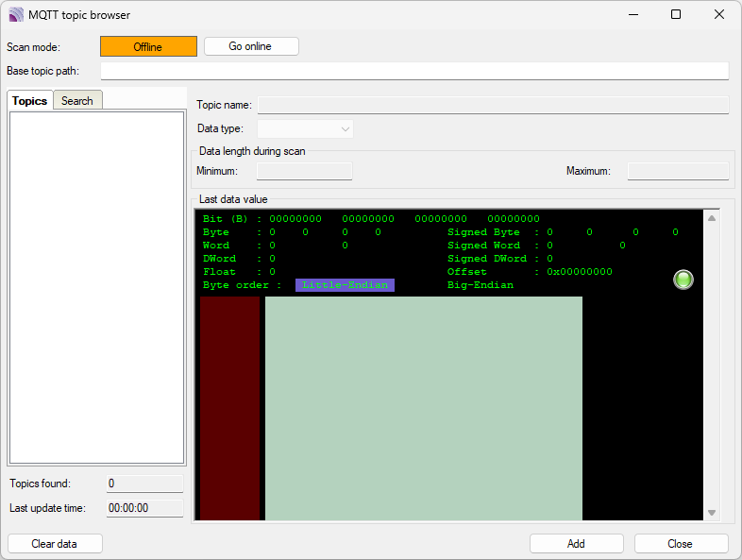
Task: Click the green status LED indicator
Action: (x=683, y=280)
